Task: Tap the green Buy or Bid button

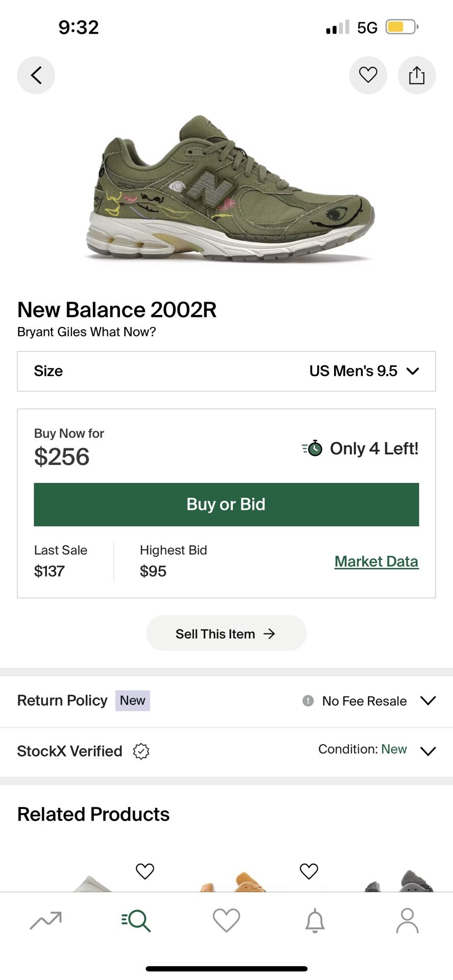Action: pos(226,504)
